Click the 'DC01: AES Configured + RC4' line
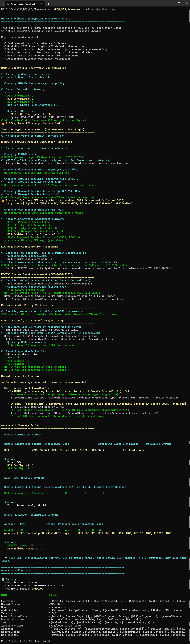The image size is (190, 644). coord(30,114)
